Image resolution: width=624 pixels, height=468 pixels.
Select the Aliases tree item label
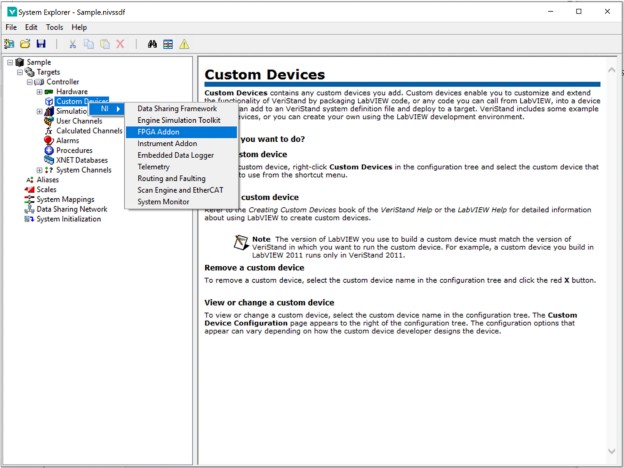pos(47,180)
